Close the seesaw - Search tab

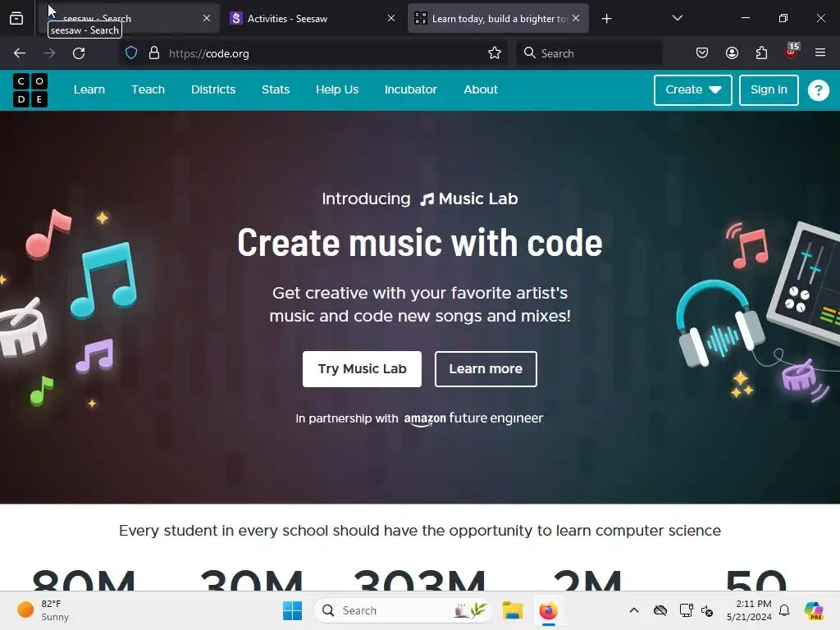207,18
